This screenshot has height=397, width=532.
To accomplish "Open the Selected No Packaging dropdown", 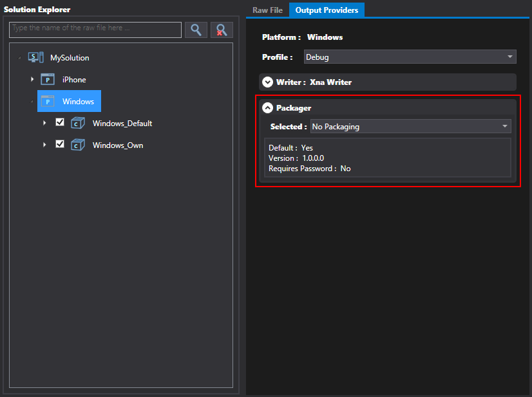I will (x=410, y=126).
